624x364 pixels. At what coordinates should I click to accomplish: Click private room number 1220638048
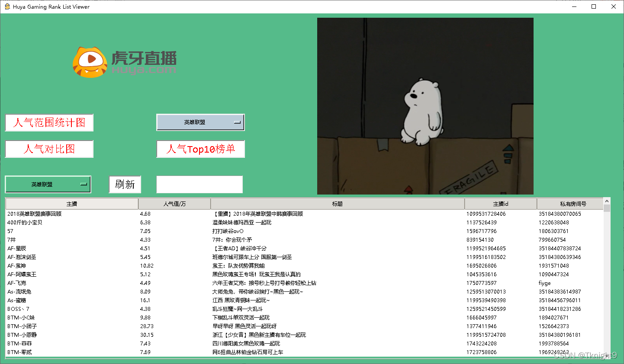(x=554, y=222)
